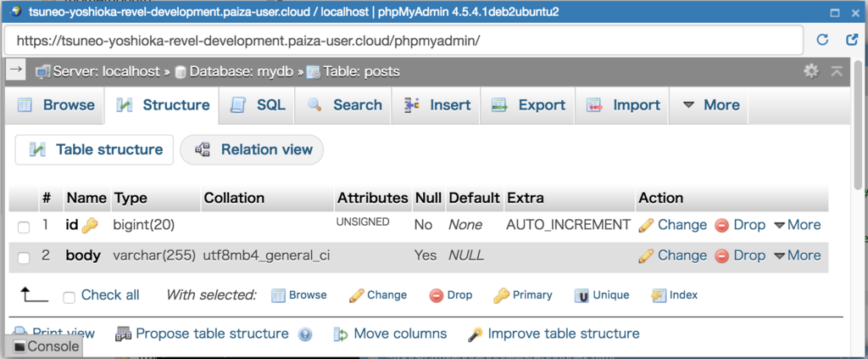The width and height of the screenshot is (868, 359).
Task: Click Drop for the body column
Action: [x=740, y=255]
